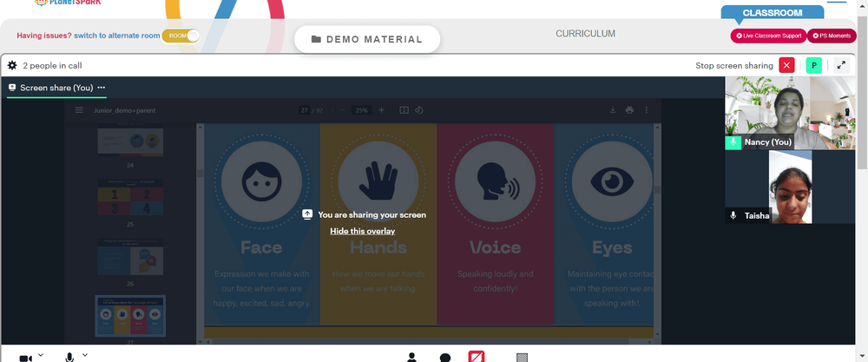Open PDF viewer hamburger sidebar menu
The image size is (868, 362).
pyautogui.click(x=79, y=110)
